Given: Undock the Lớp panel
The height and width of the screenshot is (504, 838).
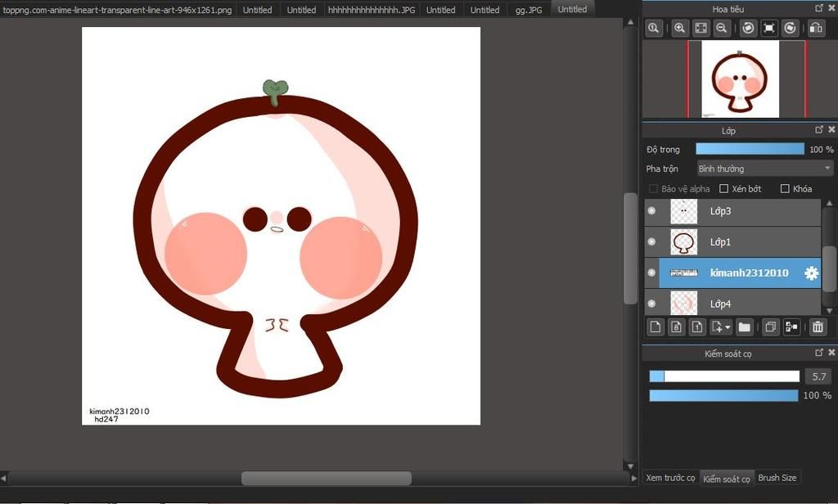Looking at the screenshot, I should [819, 130].
